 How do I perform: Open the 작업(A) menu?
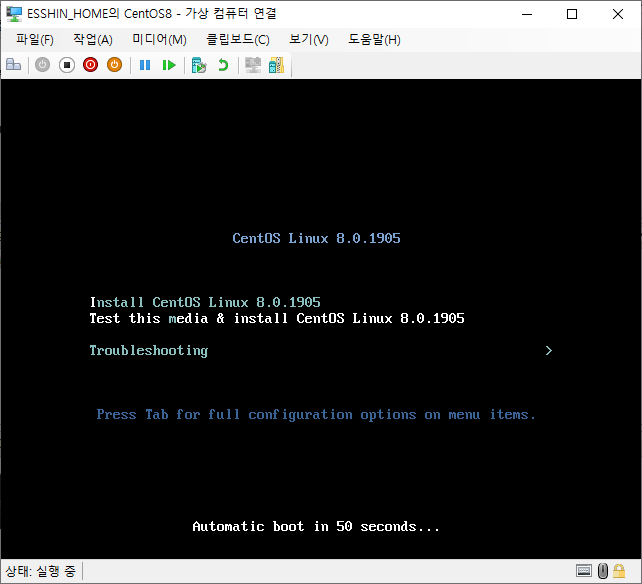tap(93, 40)
